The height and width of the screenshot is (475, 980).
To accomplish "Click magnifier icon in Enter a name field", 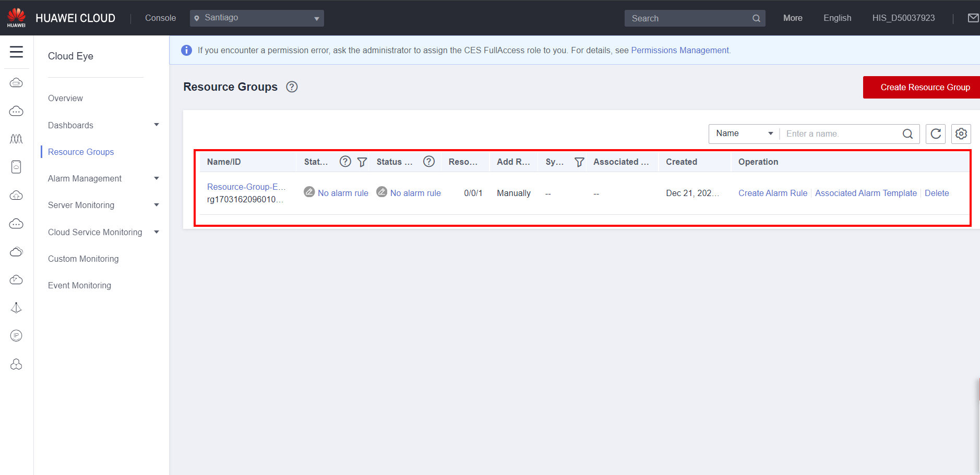I will click(907, 134).
